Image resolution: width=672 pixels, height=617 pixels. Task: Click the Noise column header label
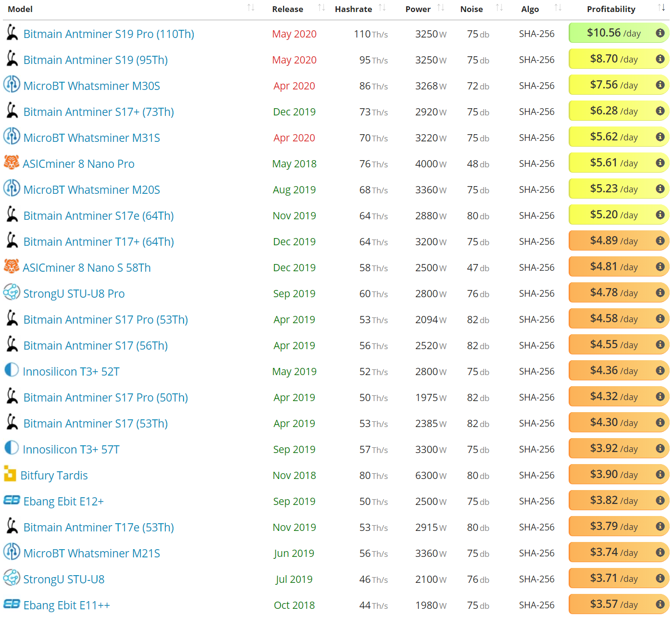(x=472, y=9)
